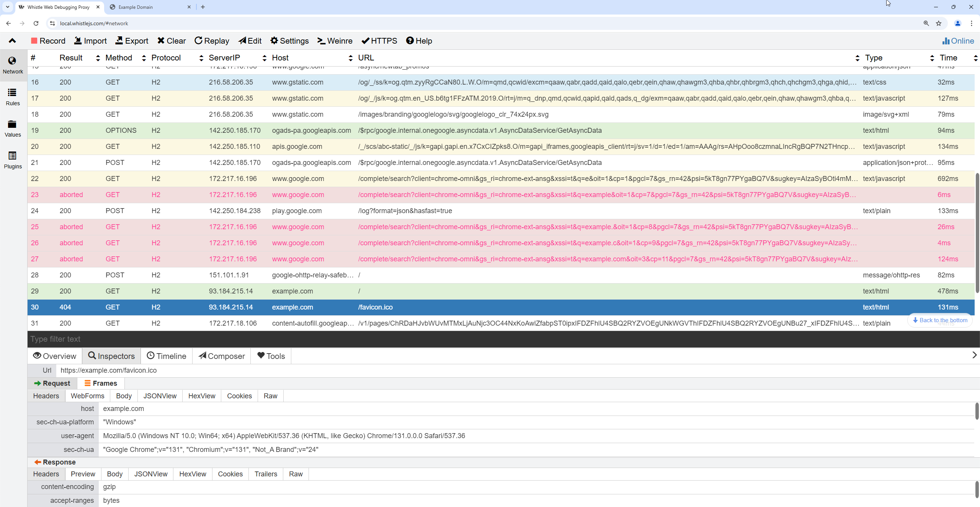Replay the selected request
The width and height of the screenshot is (980, 507).
click(x=212, y=41)
